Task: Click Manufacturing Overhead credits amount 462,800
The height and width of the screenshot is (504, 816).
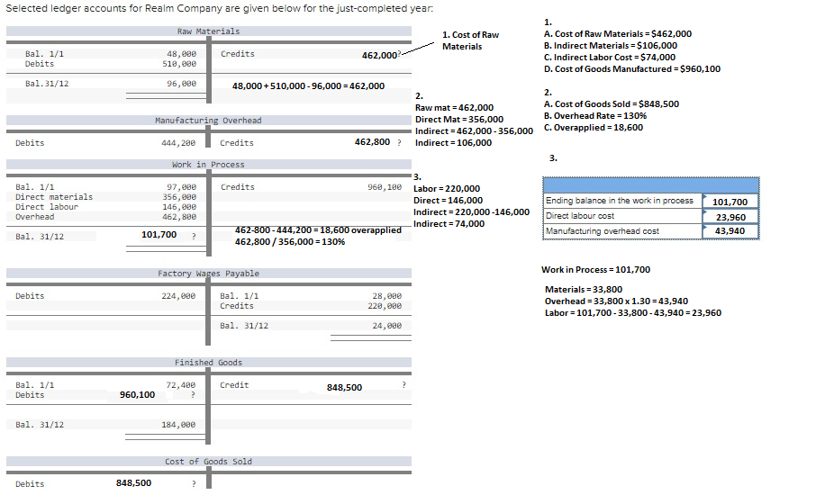Action: coord(373,142)
